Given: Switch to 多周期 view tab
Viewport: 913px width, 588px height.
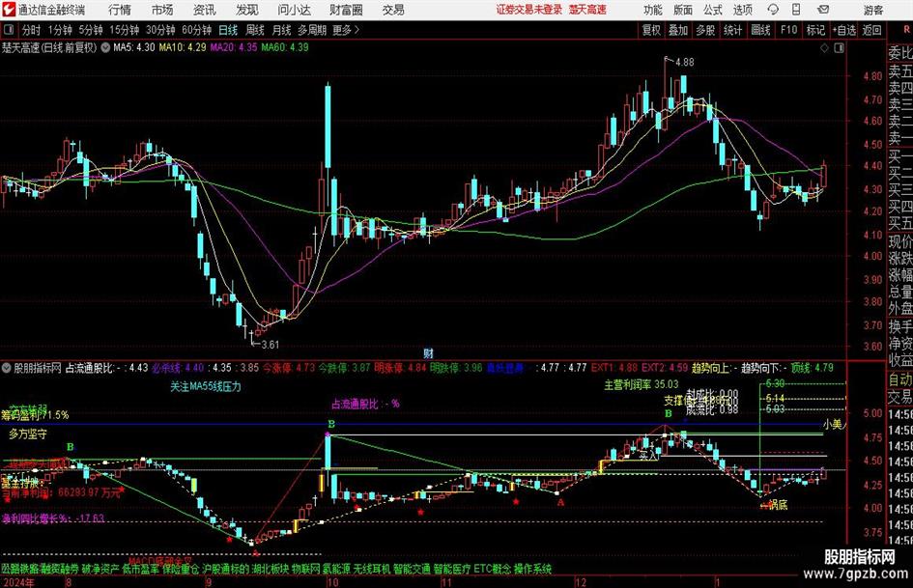Looking at the screenshot, I should [312, 30].
